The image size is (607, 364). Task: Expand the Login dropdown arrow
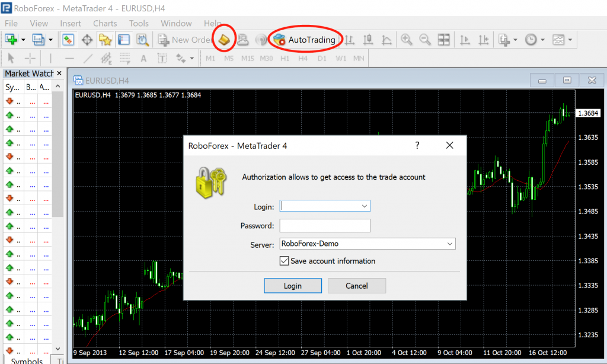364,206
